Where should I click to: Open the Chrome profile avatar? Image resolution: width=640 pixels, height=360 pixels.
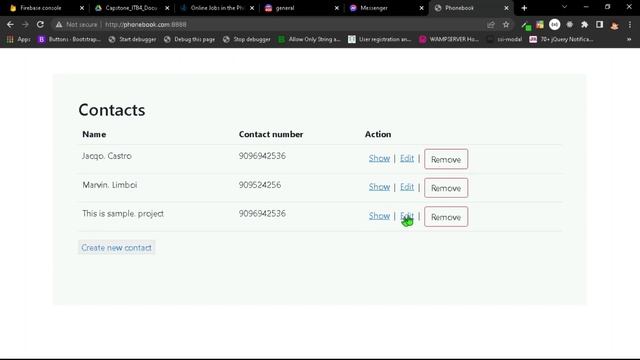[614, 25]
